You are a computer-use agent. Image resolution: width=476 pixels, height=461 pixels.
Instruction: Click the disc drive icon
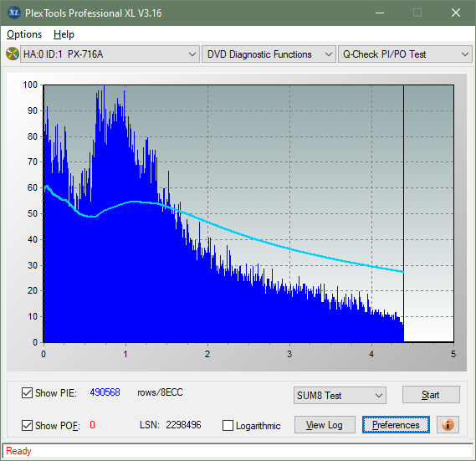(13, 54)
